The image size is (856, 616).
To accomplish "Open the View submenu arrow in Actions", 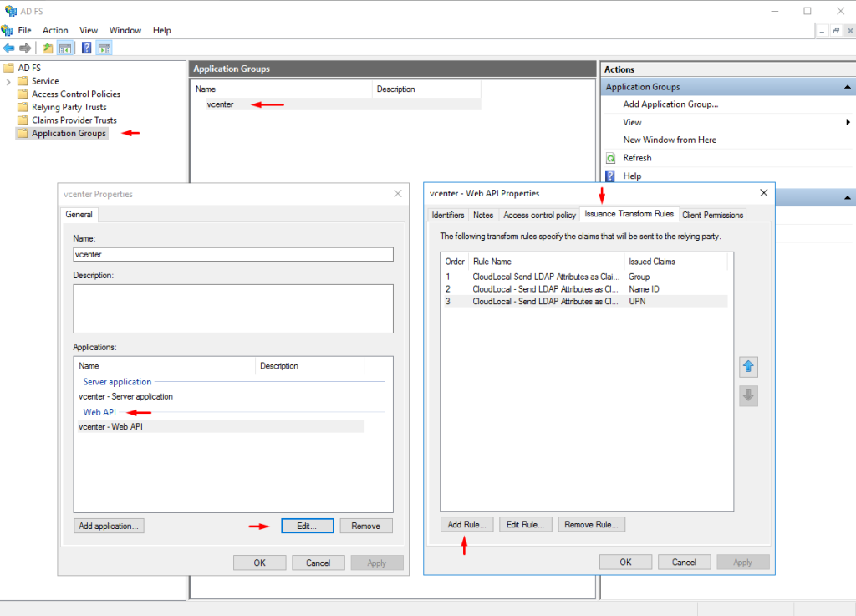I will tap(848, 122).
